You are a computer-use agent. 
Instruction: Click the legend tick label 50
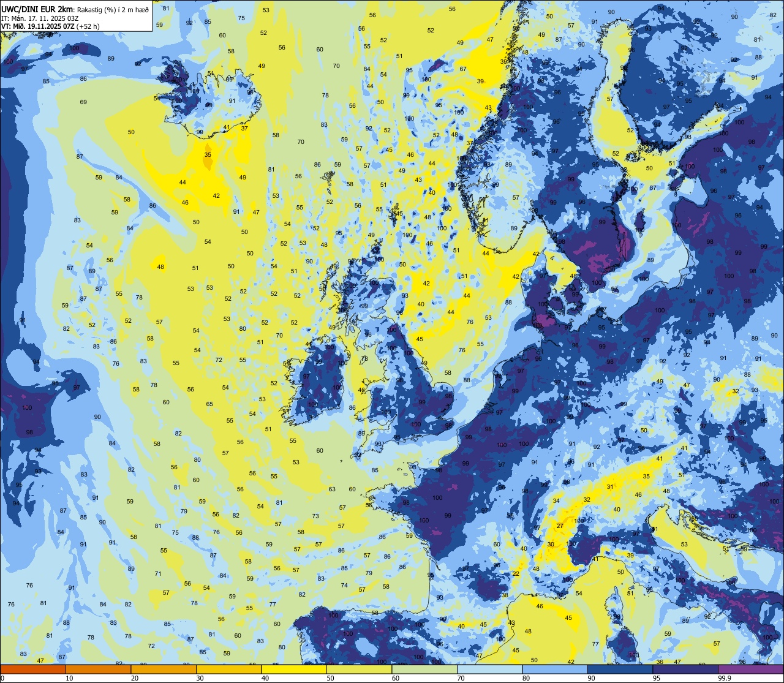(330, 678)
